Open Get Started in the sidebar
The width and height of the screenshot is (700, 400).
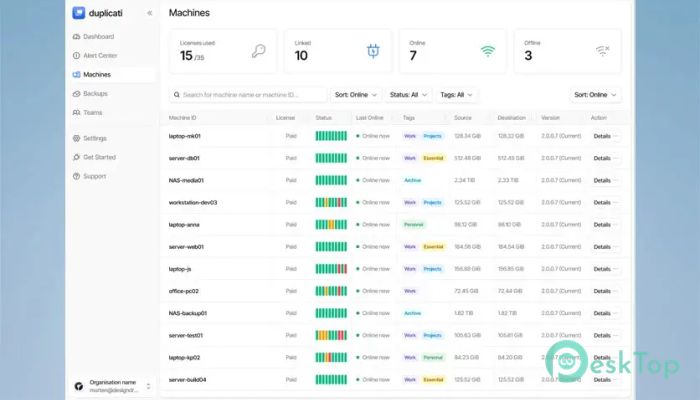[99, 157]
